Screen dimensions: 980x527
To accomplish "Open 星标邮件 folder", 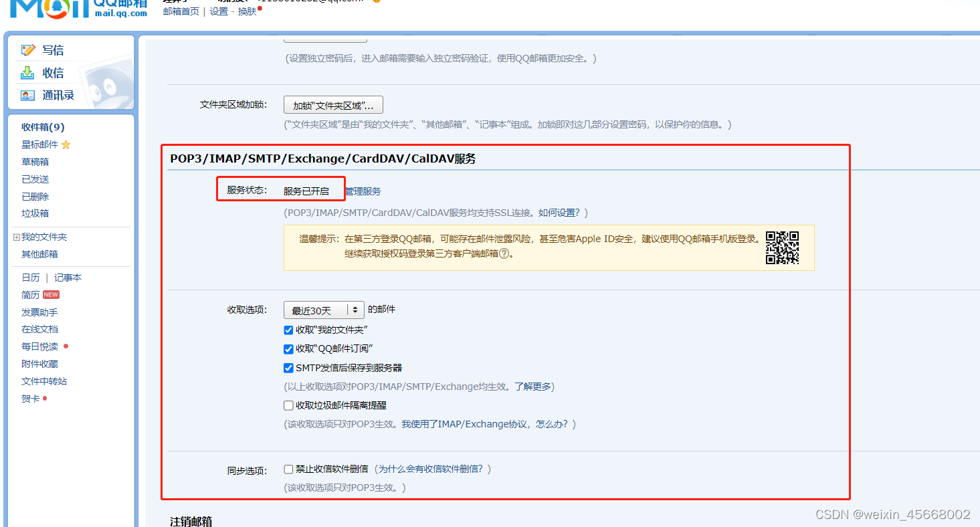I will (x=39, y=144).
